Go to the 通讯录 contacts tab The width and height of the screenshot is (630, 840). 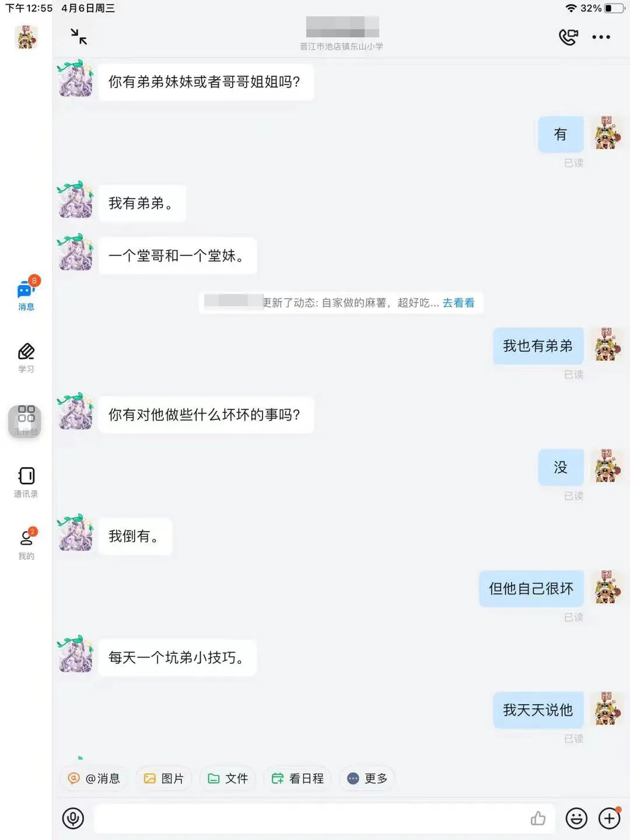click(26, 482)
